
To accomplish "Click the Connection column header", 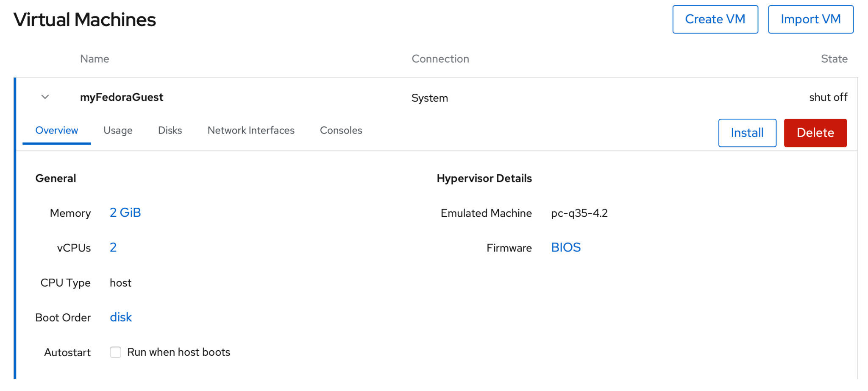I will (440, 59).
